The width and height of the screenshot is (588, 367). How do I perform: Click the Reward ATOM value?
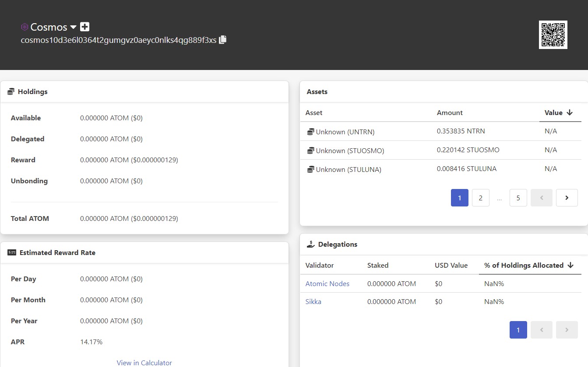click(x=129, y=160)
